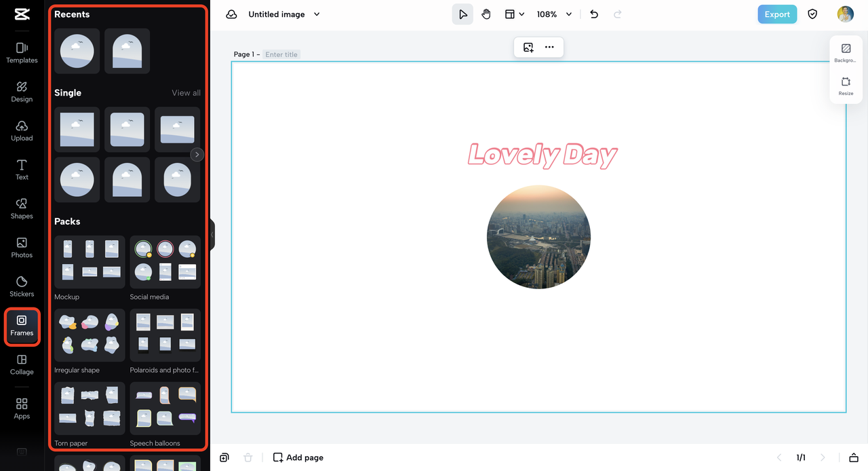Open the Design sidebar panel
Image resolution: width=868 pixels, height=471 pixels.
(22, 92)
